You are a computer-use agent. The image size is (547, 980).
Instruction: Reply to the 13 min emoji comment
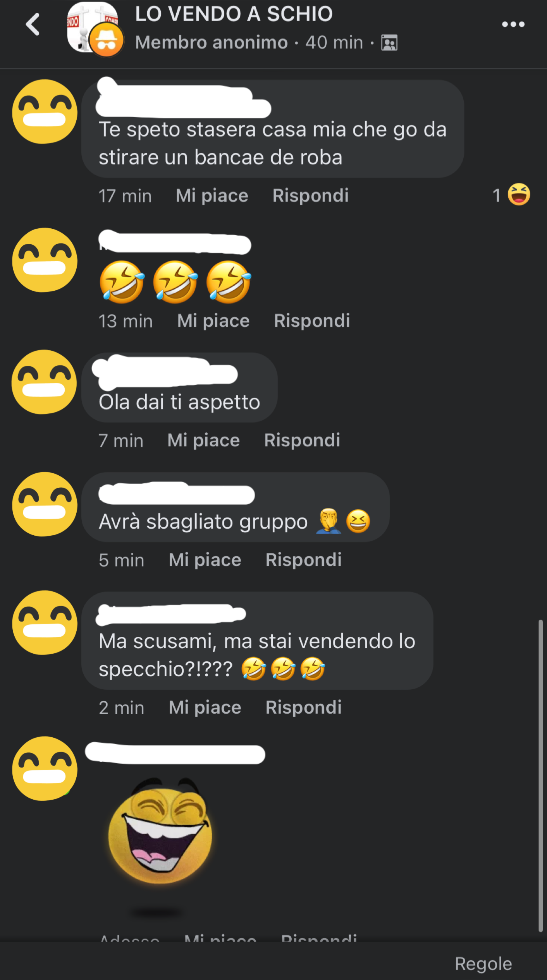coord(312,320)
